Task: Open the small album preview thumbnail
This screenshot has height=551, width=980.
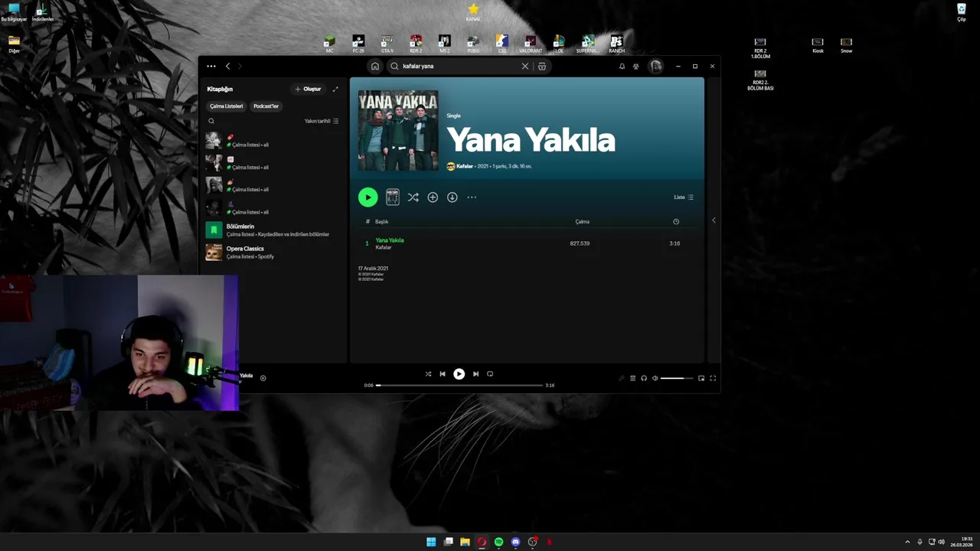Action: pos(393,197)
